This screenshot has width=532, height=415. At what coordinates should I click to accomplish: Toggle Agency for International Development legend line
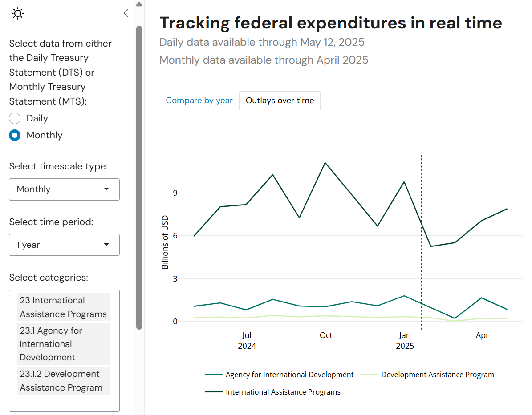point(214,375)
